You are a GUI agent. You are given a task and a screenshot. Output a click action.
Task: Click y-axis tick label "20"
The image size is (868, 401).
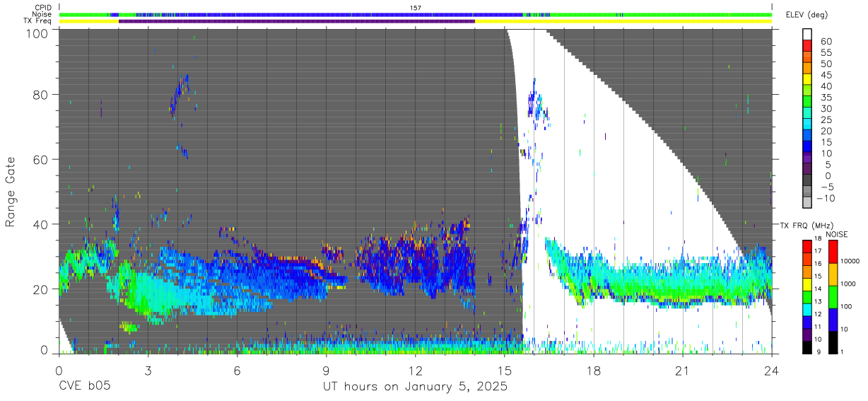point(41,289)
